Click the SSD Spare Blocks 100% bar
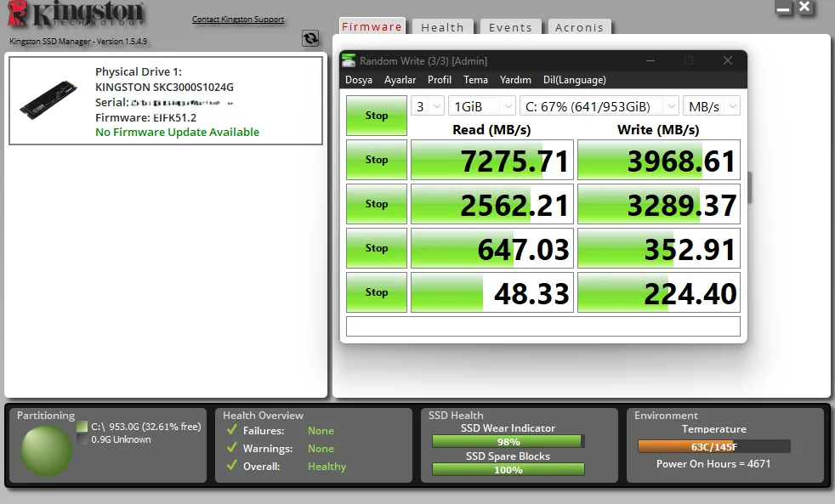Screen dimensions: 835x504 [x=508, y=469]
